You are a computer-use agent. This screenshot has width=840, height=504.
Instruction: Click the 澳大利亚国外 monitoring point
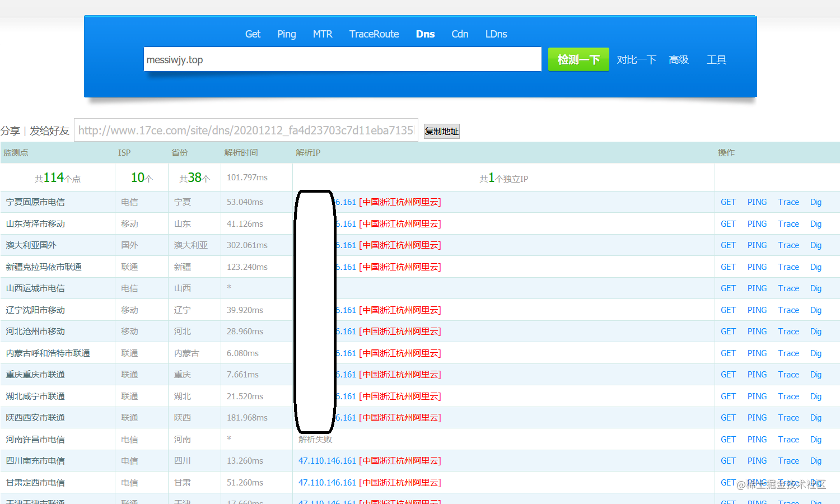click(x=31, y=245)
